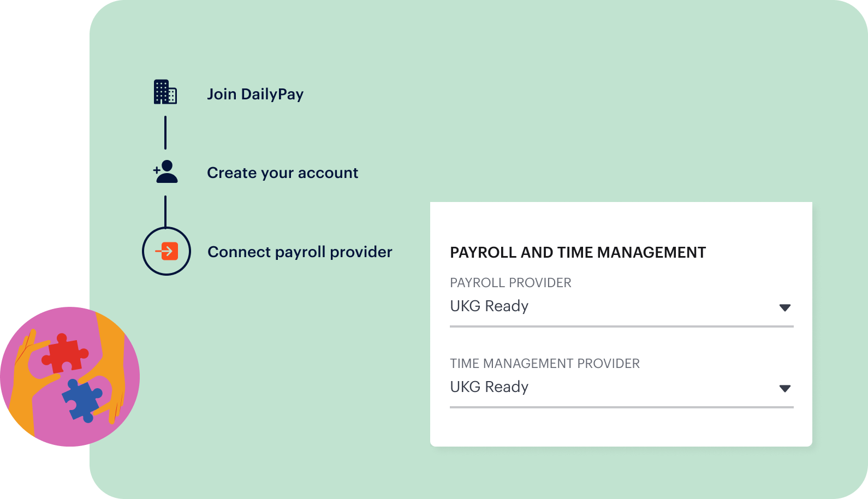868x499 pixels.
Task: Go to the Join DailyPay step
Action: [255, 94]
